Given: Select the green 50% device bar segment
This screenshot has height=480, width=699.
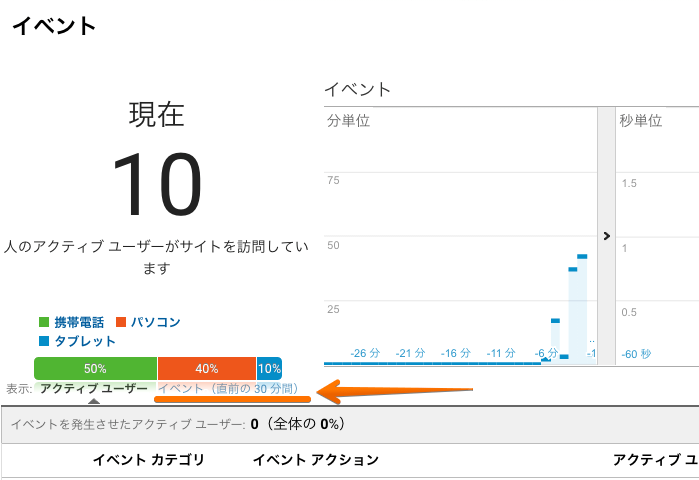Looking at the screenshot, I should [x=96, y=368].
